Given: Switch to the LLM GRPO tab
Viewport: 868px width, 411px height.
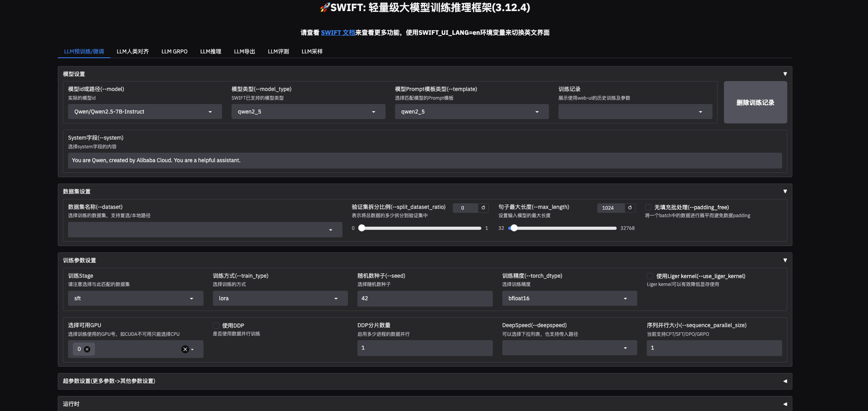Looking at the screenshot, I should coord(175,51).
